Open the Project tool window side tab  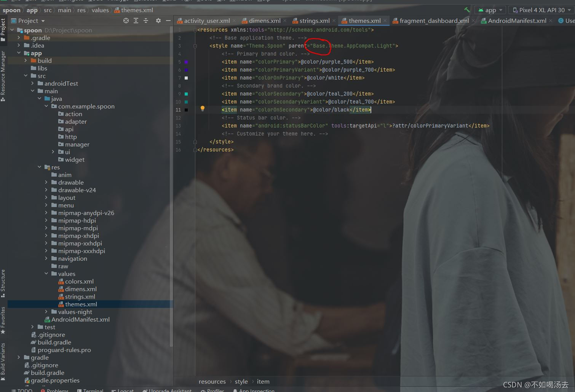coord(3,30)
